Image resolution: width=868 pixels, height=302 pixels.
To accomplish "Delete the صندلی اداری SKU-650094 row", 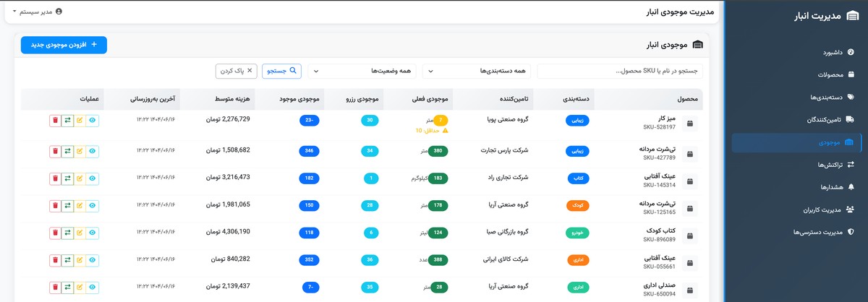I will 55,287.
